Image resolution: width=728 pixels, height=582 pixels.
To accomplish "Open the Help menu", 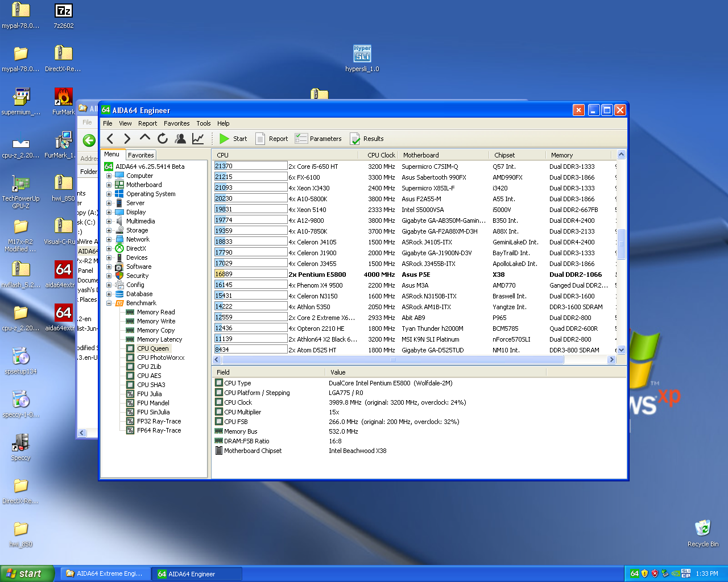I will [x=224, y=123].
